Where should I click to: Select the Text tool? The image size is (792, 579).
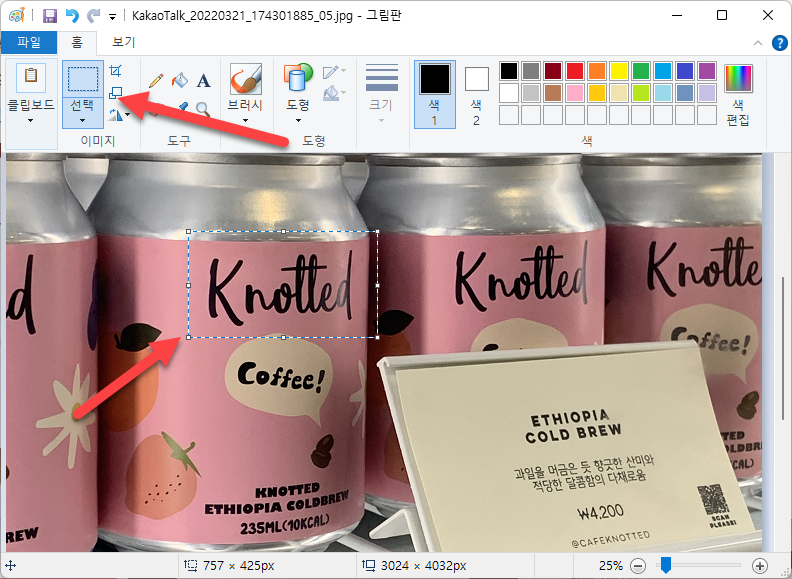coord(204,81)
